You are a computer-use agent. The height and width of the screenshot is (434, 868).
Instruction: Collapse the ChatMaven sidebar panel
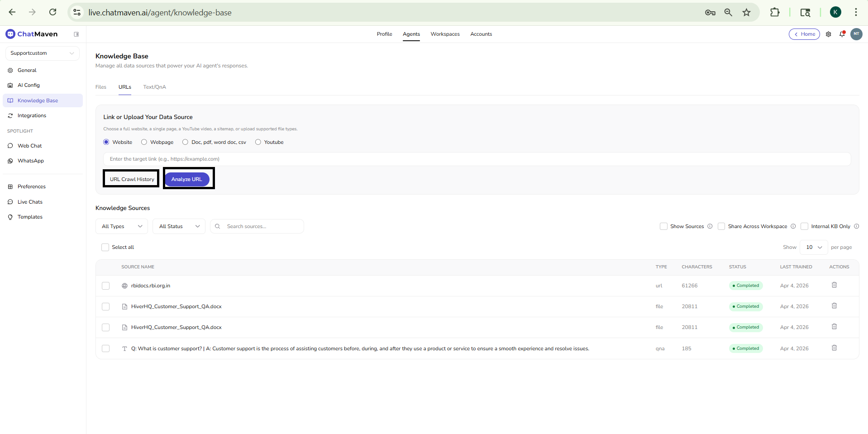(x=76, y=34)
